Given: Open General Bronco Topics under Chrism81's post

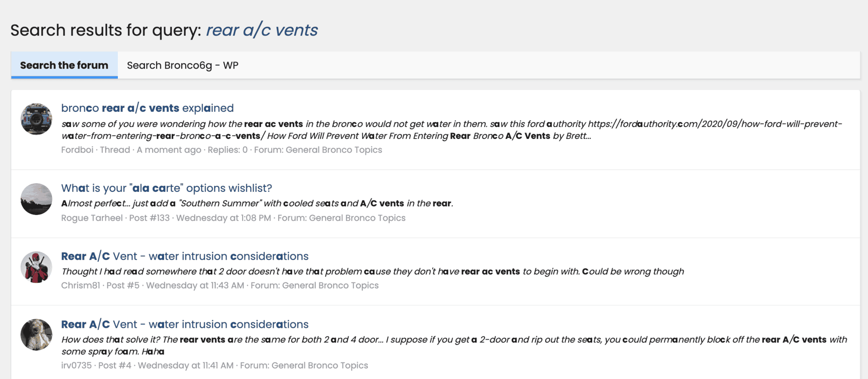Looking at the screenshot, I should point(330,285).
